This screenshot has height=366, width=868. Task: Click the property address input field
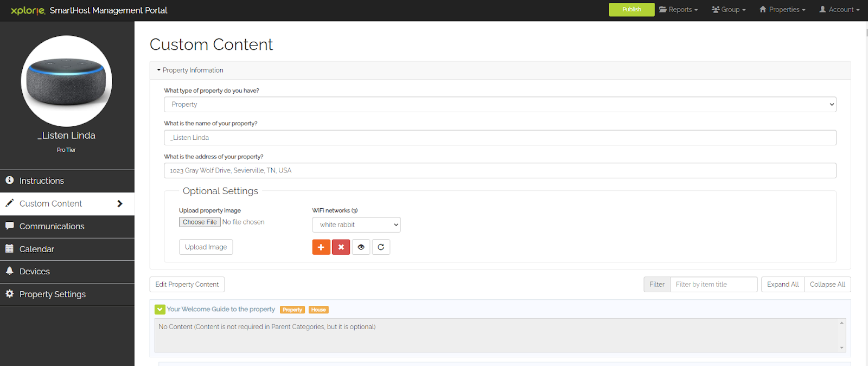(x=500, y=170)
